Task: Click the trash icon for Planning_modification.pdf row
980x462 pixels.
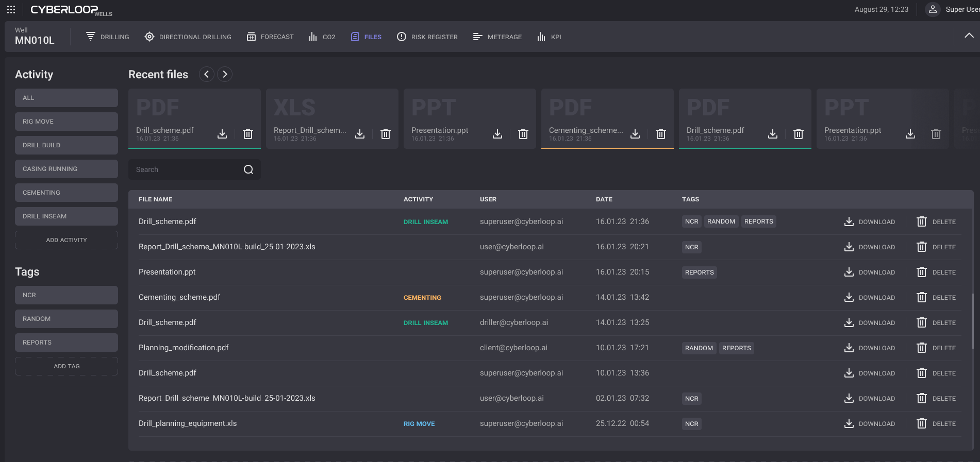Action: 921,348
